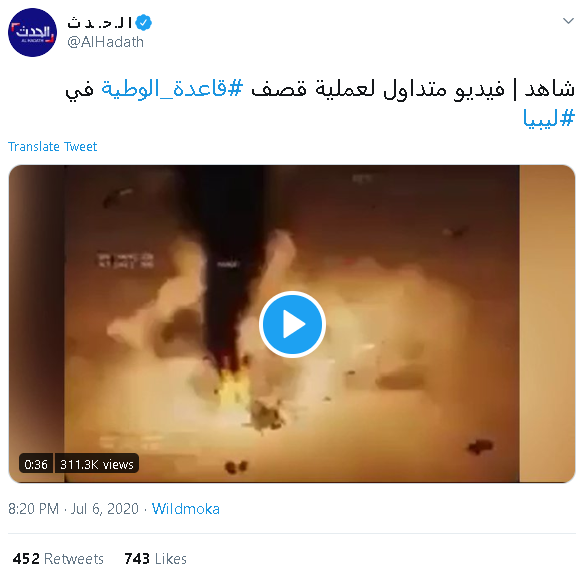The image size is (587, 583).
Task: Open the #قاعدة_الوطية hashtag
Action: coord(172,89)
